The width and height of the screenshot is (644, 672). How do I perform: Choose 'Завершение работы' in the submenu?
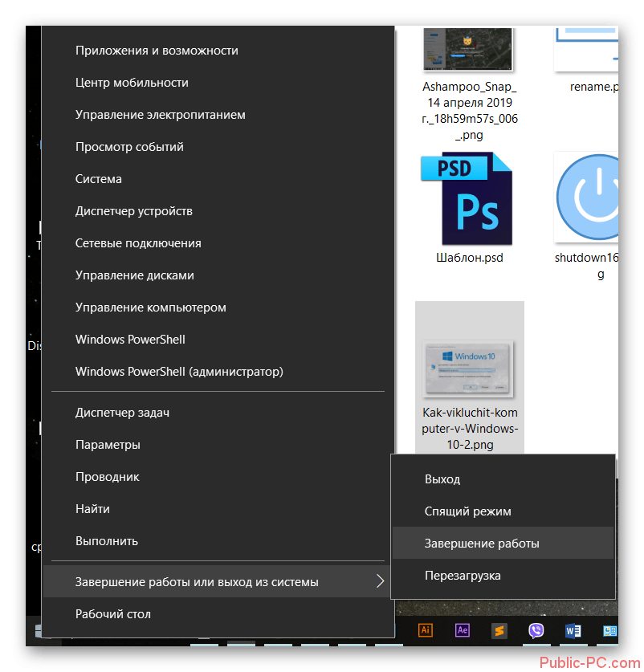(482, 544)
